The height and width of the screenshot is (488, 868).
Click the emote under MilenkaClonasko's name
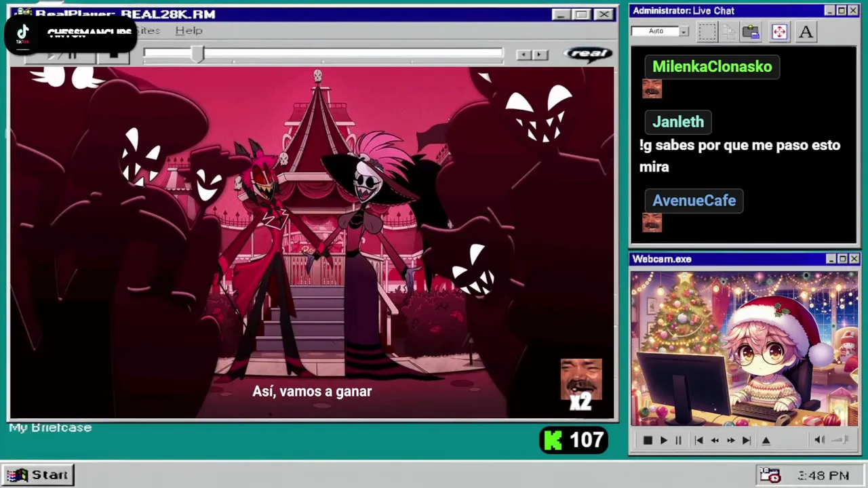652,89
